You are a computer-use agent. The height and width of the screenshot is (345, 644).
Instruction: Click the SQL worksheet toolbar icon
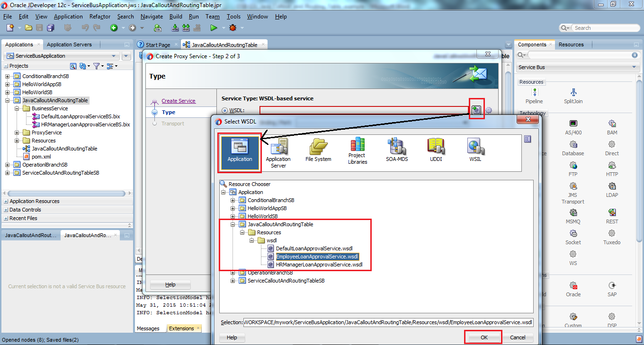158,28
